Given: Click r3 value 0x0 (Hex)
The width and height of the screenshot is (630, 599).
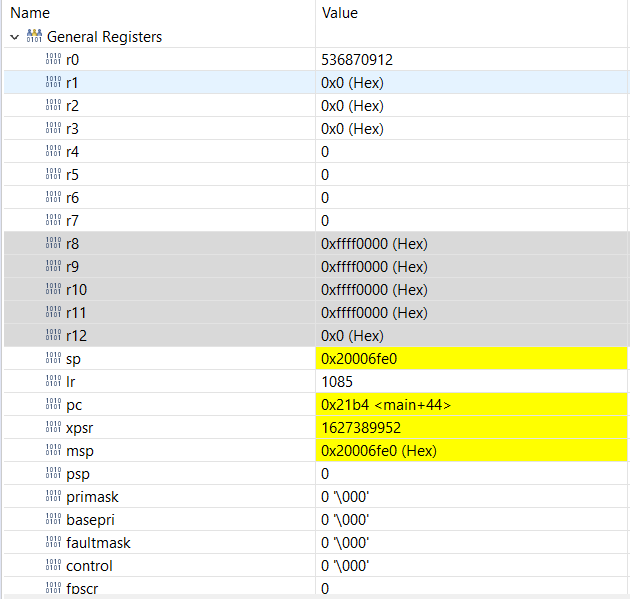Looking at the screenshot, I should (x=352, y=129).
